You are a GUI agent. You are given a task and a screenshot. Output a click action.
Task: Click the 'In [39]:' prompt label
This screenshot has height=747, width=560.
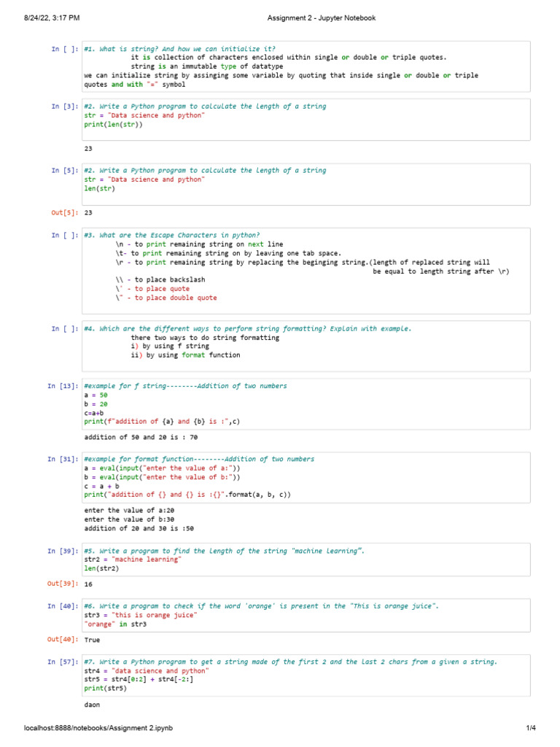(x=63, y=551)
